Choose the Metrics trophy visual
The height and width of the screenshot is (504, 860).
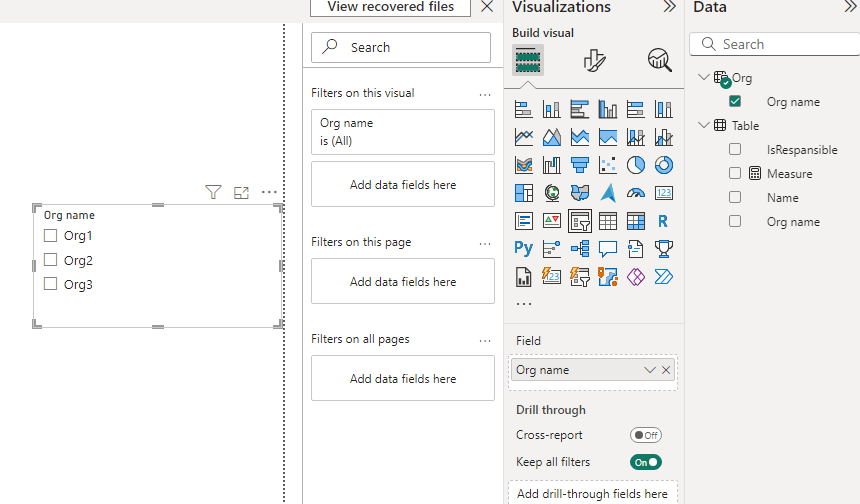pyautogui.click(x=664, y=249)
